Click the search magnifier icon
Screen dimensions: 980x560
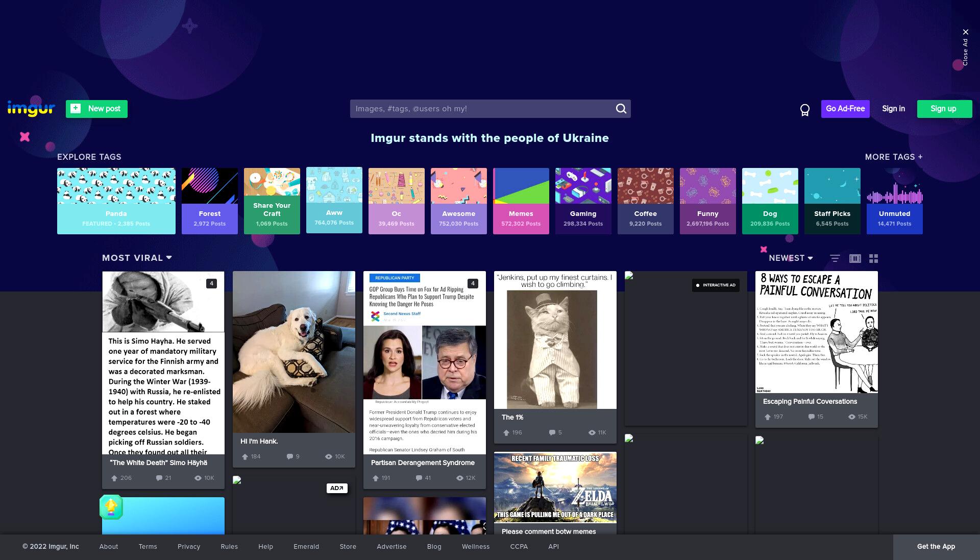pyautogui.click(x=621, y=109)
